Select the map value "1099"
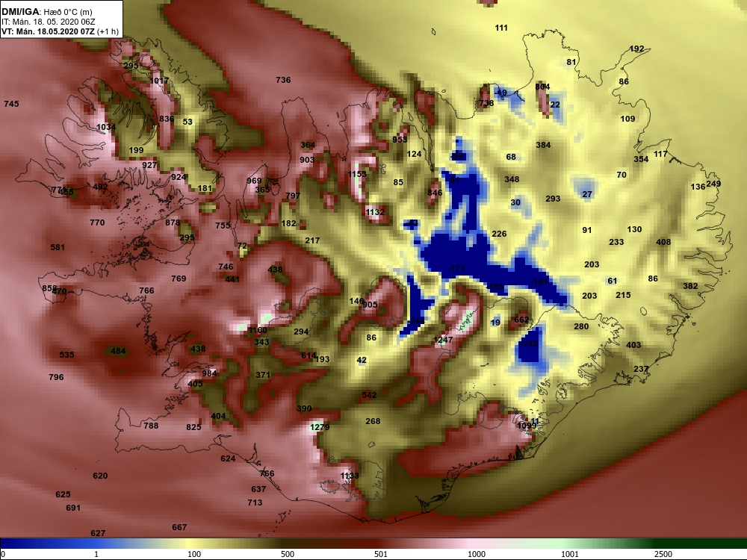This screenshot has height=560, width=747. 527,426
